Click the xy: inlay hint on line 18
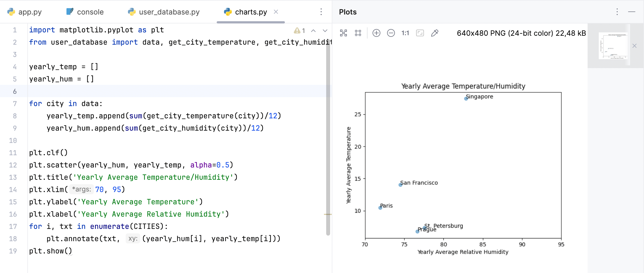Viewport: 644px width, 273px height. click(133, 239)
